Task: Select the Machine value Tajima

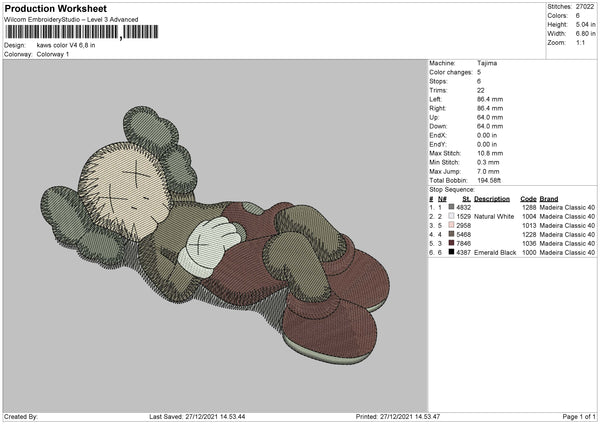Action: pyautogui.click(x=488, y=63)
